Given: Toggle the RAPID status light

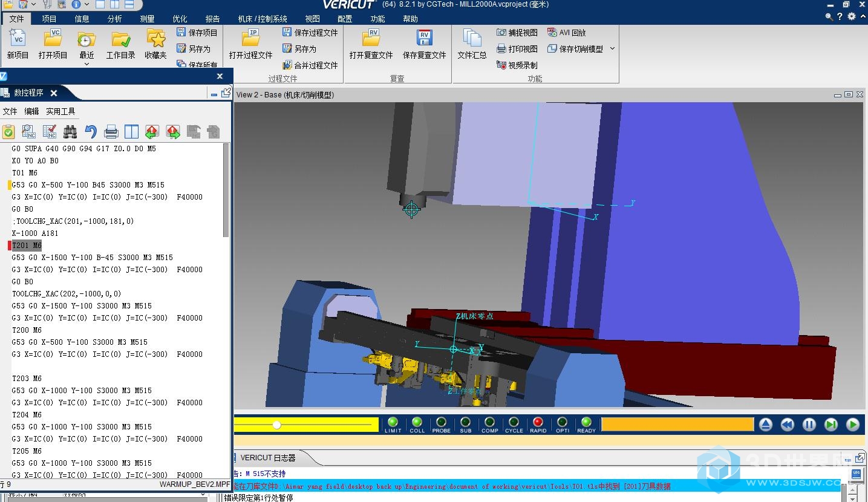Looking at the screenshot, I should point(538,422).
